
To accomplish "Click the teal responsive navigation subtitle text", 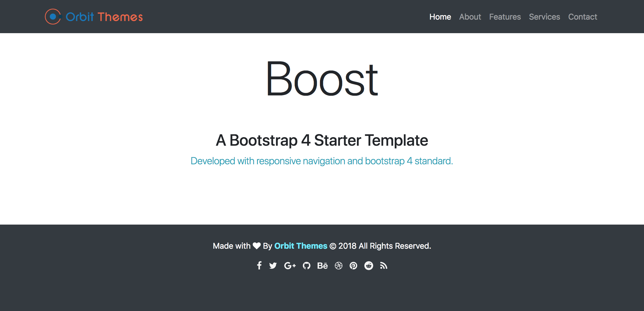I will coord(322,161).
